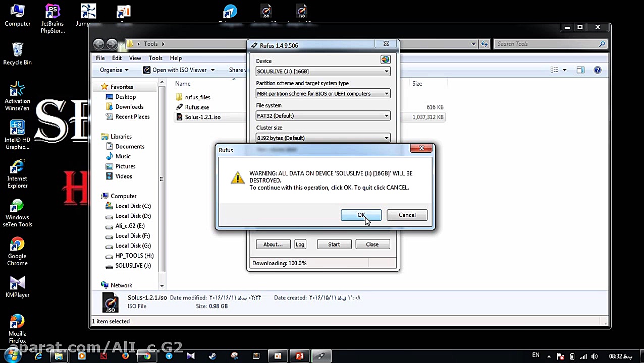Toggle the preview pane icon

pyautogui.click(x=580, y=70)
